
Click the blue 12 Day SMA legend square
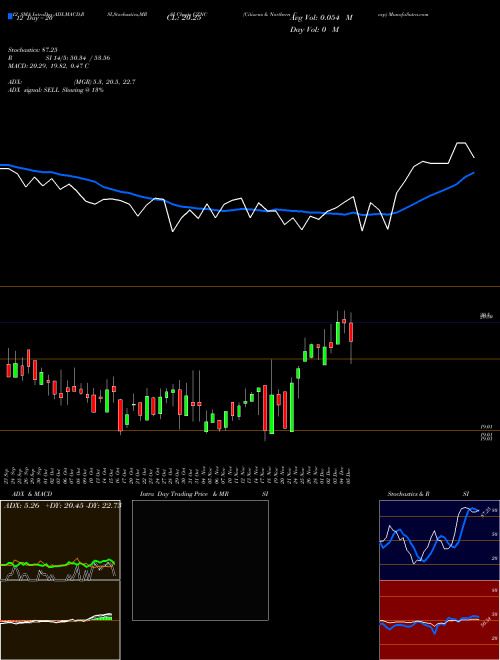point(11,17)
